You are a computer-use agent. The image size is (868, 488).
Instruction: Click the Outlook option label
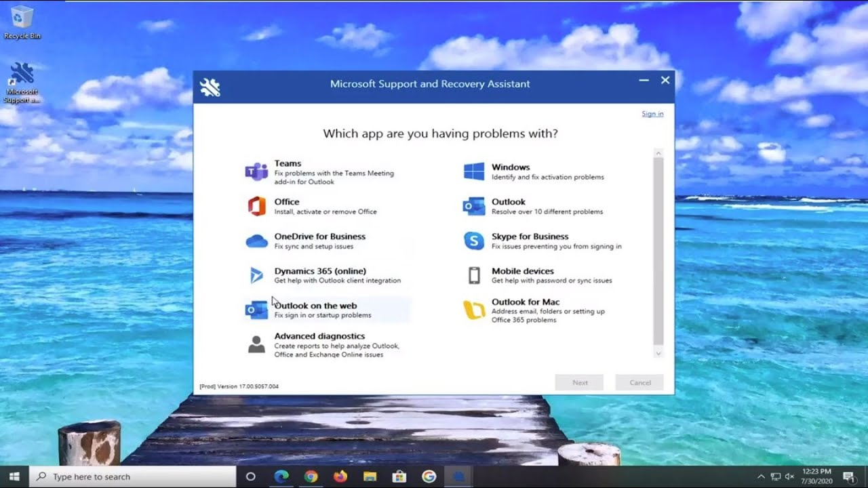click(x=508, y=202)
